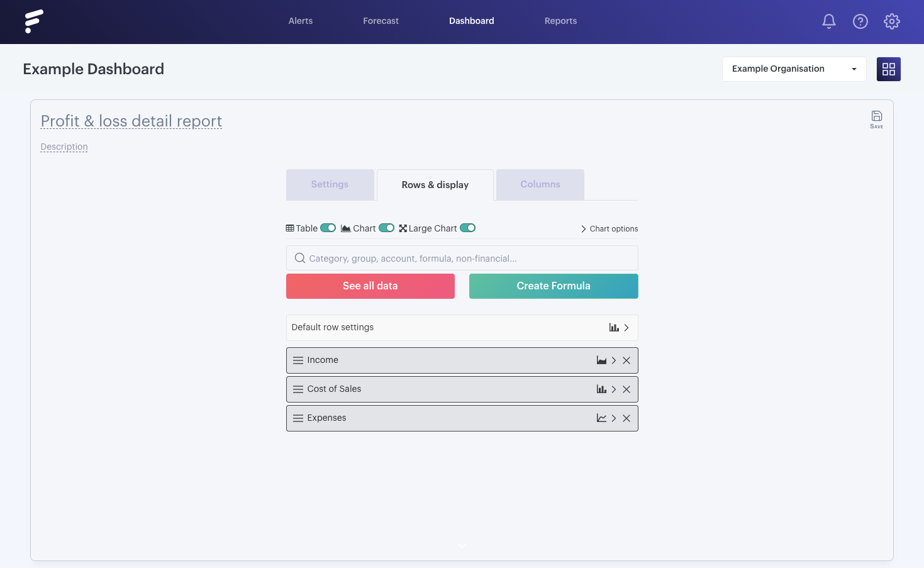Edit the Description link
The height and width of the screenshot is (568, 924).
pos(64,147)
